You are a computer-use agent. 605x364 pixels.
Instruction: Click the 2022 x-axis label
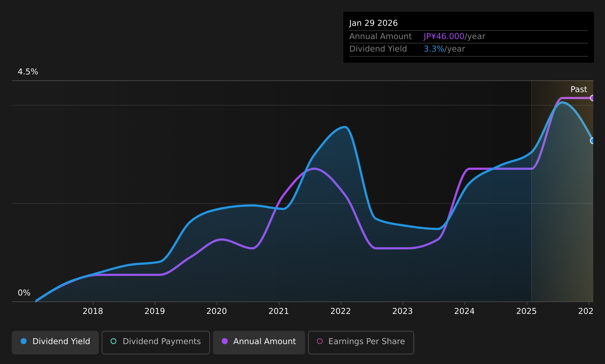pyautogui.click(x=340, y=311)
